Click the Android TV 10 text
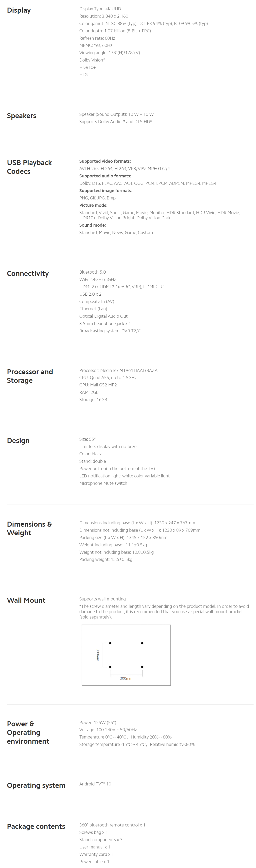 [x=95, y=784]
